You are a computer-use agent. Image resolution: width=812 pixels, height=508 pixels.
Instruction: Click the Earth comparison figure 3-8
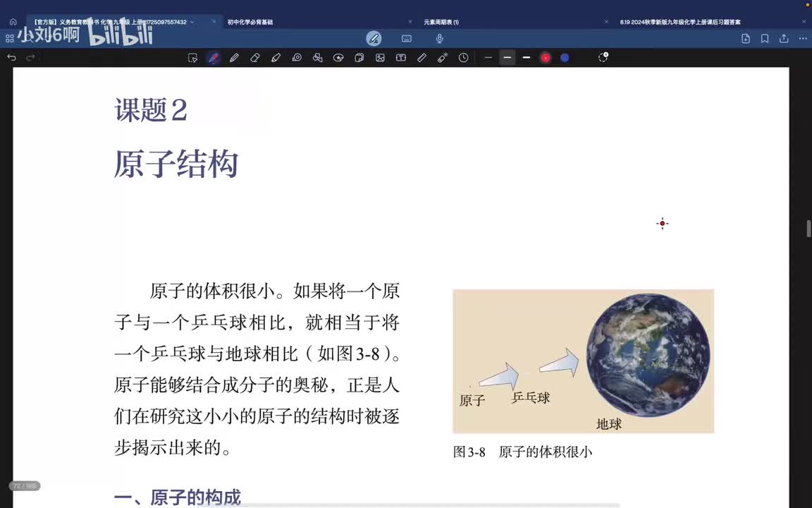tap(583, 361)
